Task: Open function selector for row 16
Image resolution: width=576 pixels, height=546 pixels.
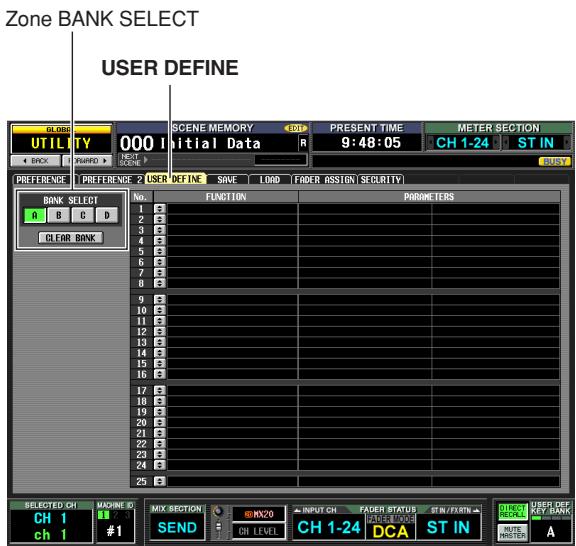Action: [159, 374]
